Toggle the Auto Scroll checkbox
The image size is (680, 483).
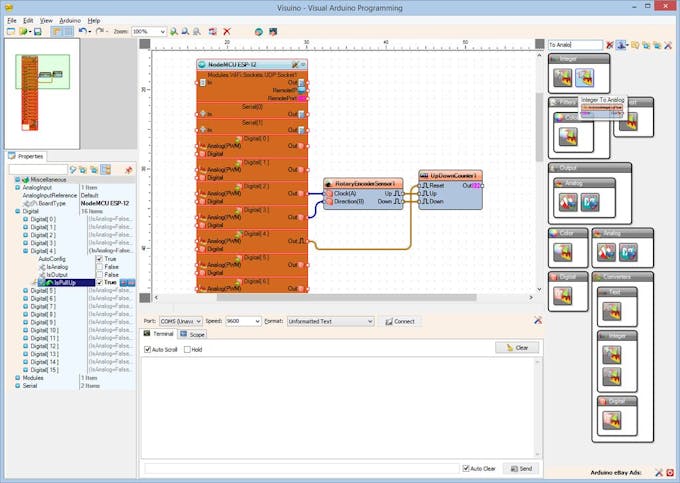(x=147, y=349)
